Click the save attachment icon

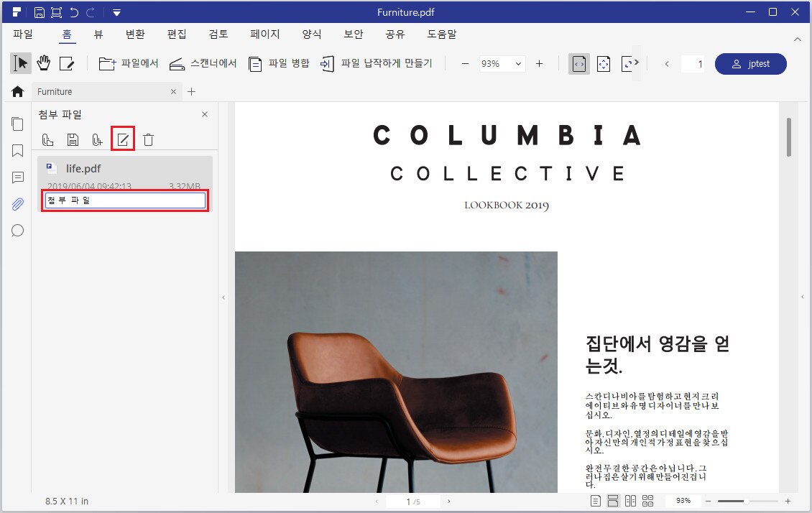(x=73, y=139)
